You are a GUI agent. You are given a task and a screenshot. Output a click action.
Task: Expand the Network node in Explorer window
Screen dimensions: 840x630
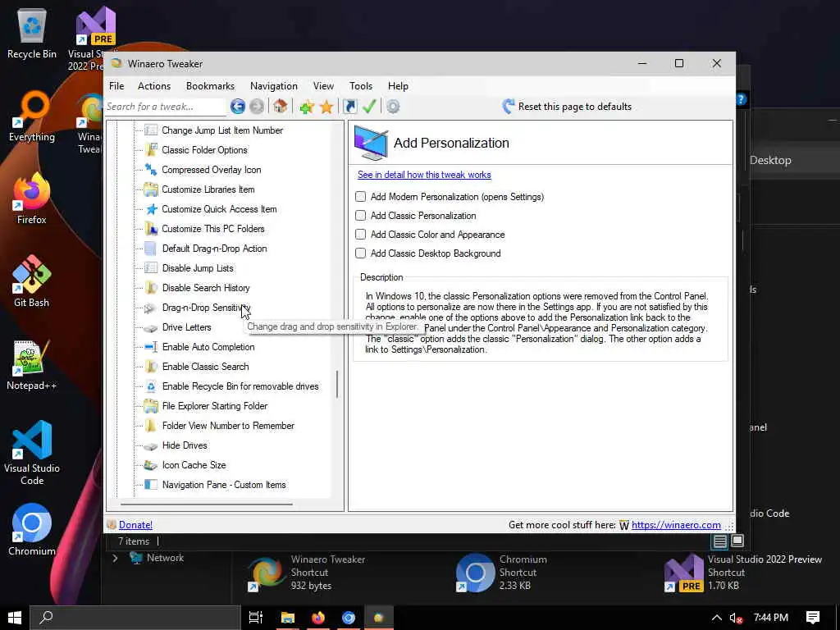115,558
